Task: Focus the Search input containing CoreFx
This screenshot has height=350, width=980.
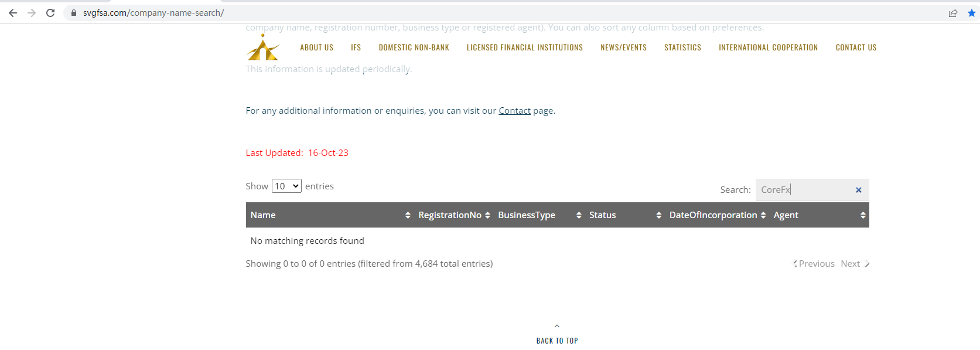Action: (x=812, y=190)
